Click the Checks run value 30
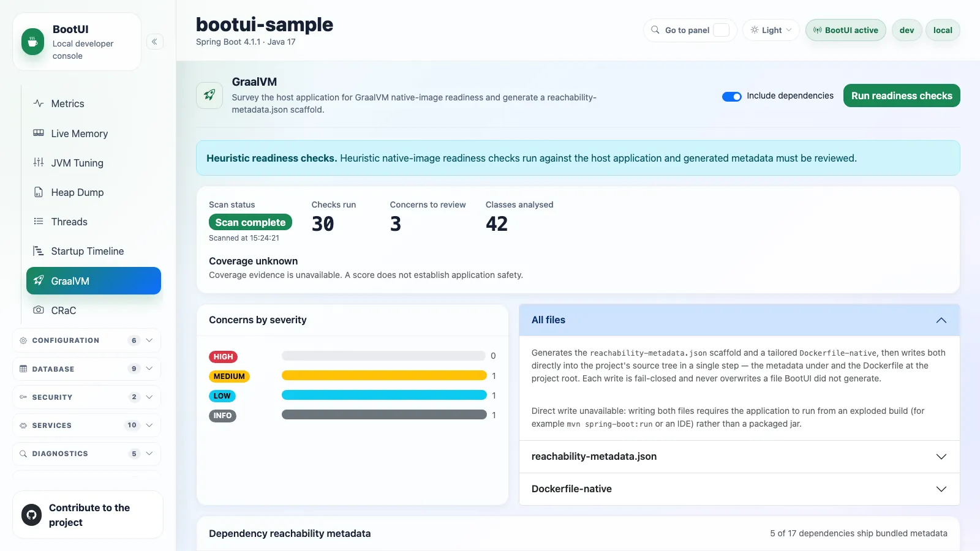This screenshot has width=980, height=551. click(x=323, y=224)
